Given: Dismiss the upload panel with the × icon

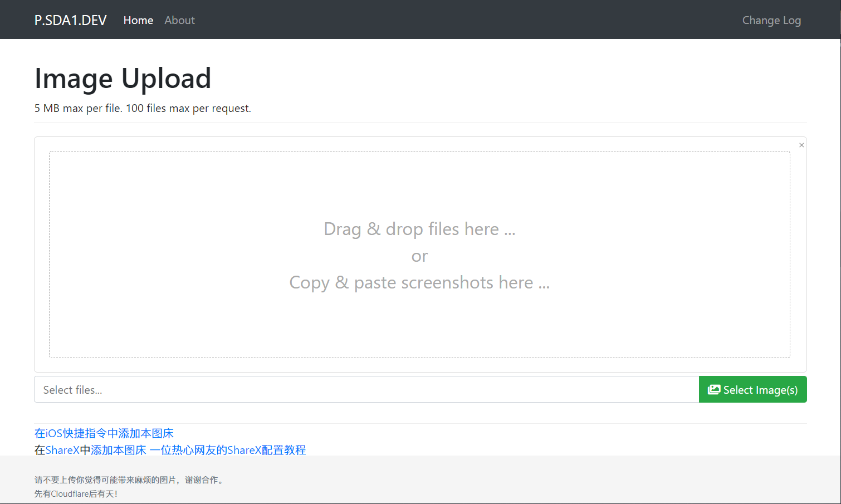Looking at the screenshot, I should tap(801, 145).
